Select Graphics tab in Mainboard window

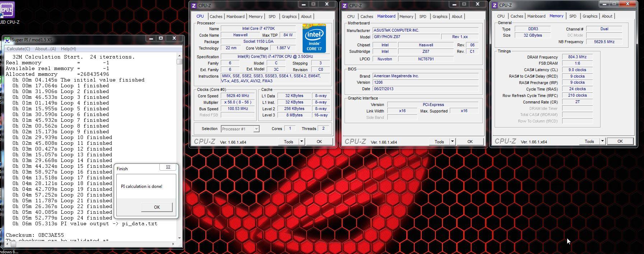tap(440, 17)
